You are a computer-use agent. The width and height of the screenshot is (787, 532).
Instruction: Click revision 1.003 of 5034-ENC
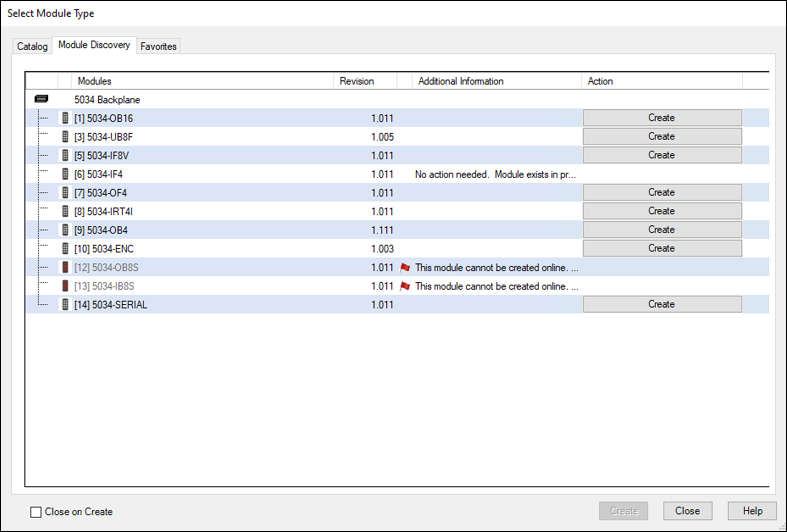click(x=382, y=249)
